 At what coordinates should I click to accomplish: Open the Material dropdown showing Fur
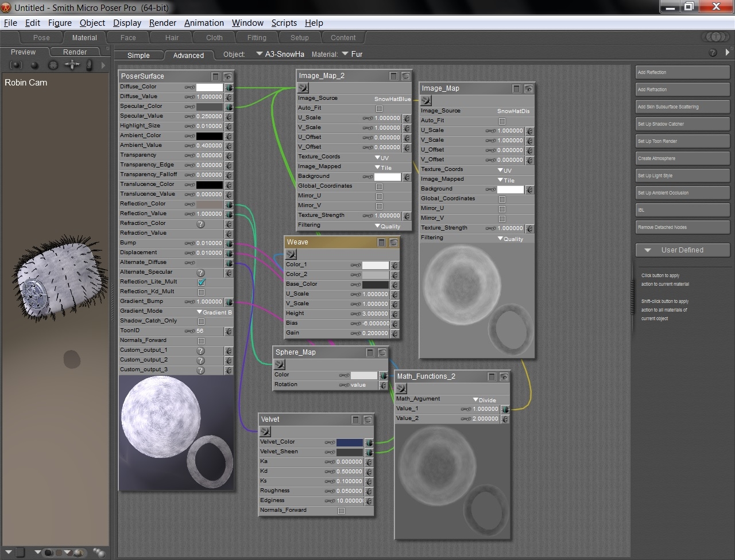point(351,54)
